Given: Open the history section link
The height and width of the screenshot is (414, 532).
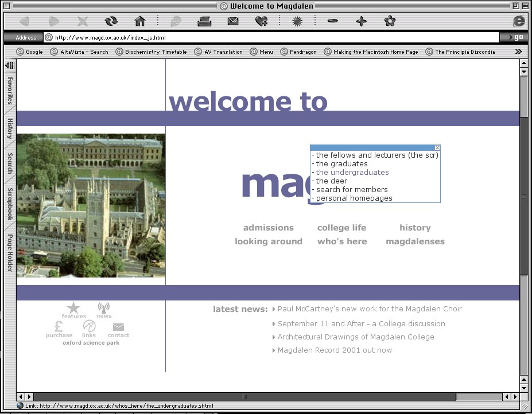Looking at the screenshot, I should (x=415, y=228).
